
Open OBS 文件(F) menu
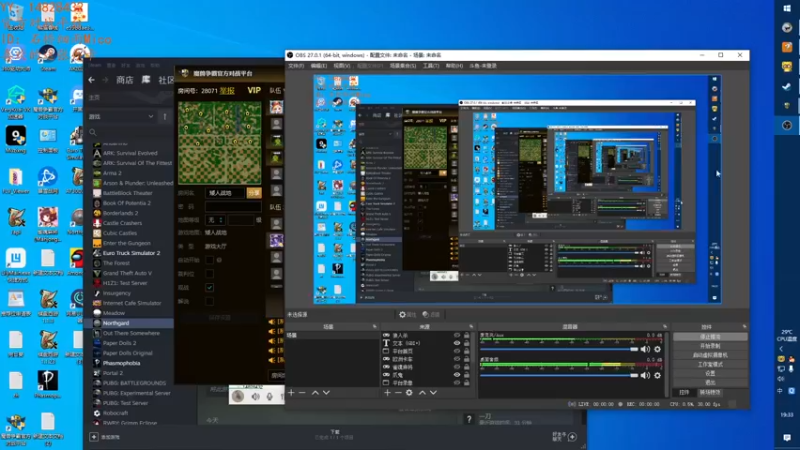(296, 66)
